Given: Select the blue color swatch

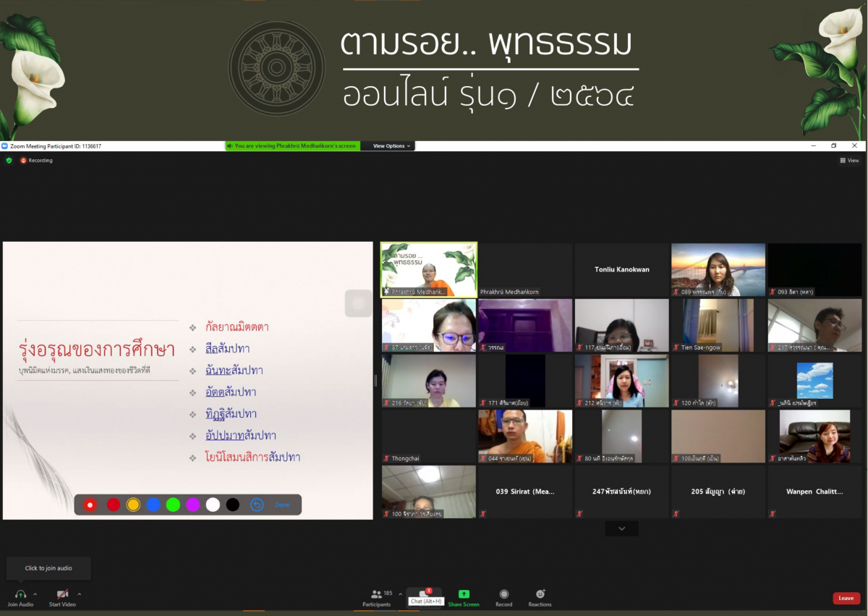Looking at the screenshot, I should click(153, 505).
